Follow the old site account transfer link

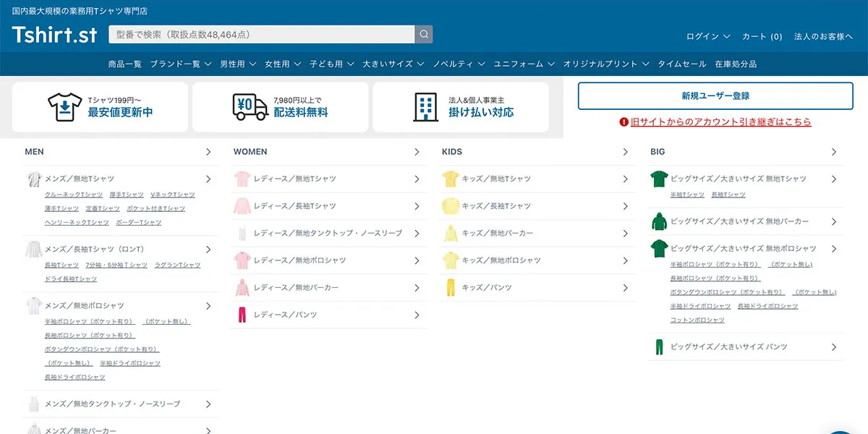[x=721, y=122]
